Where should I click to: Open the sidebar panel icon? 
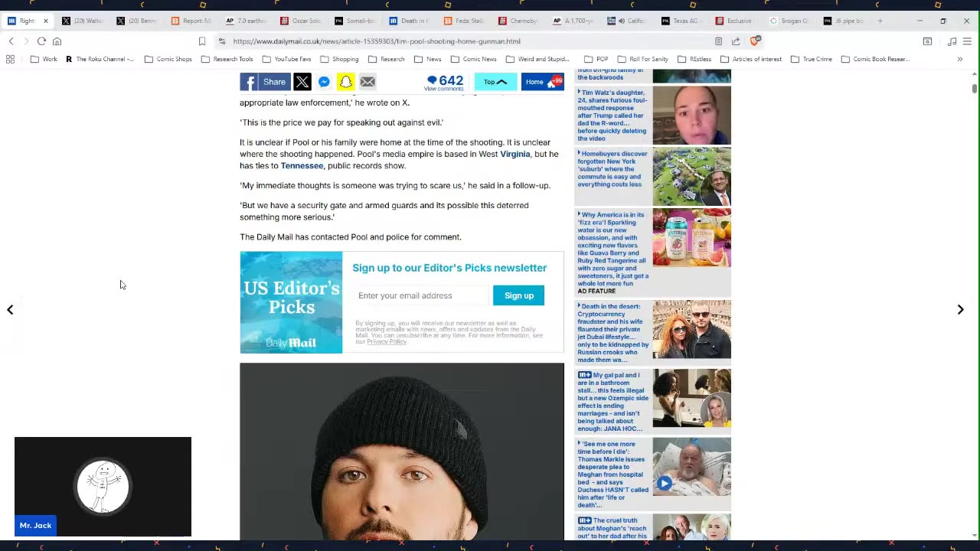point(927,41)
